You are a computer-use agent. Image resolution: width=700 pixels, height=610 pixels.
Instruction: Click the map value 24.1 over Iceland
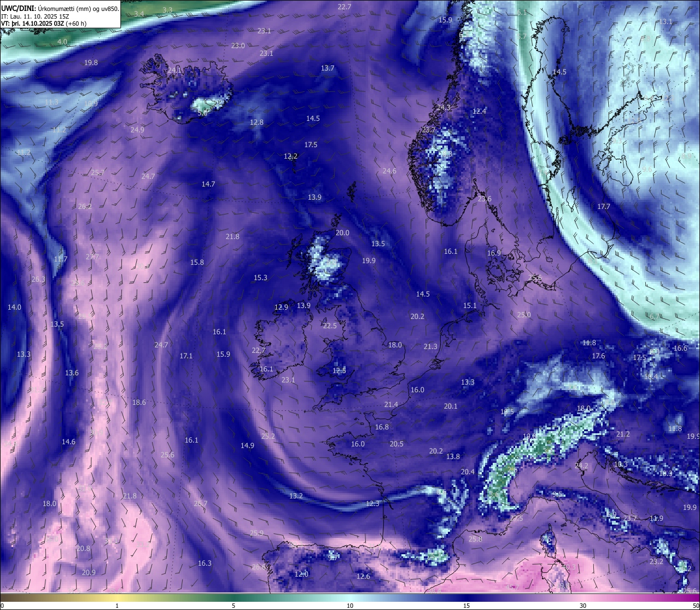(174, 70)
